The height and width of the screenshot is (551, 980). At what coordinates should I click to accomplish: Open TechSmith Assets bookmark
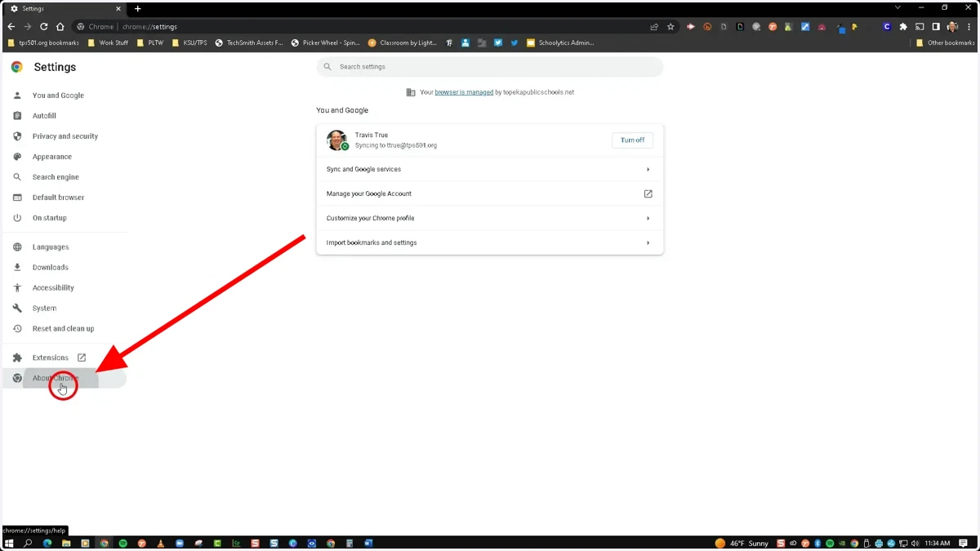point(248,43)
